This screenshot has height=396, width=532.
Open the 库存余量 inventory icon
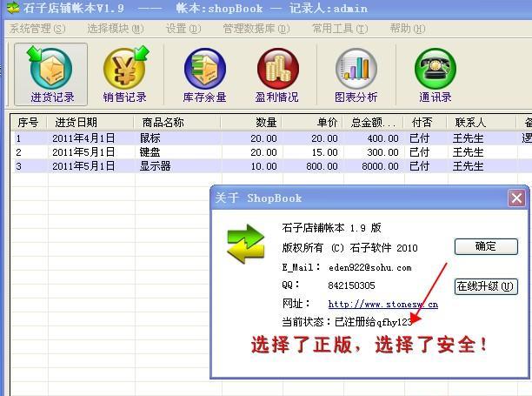pyautogui.click(x=204, y=74)
